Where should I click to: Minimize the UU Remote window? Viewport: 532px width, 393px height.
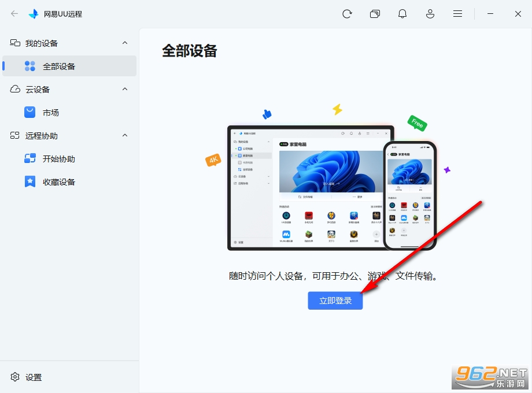[x=490, y=14]
